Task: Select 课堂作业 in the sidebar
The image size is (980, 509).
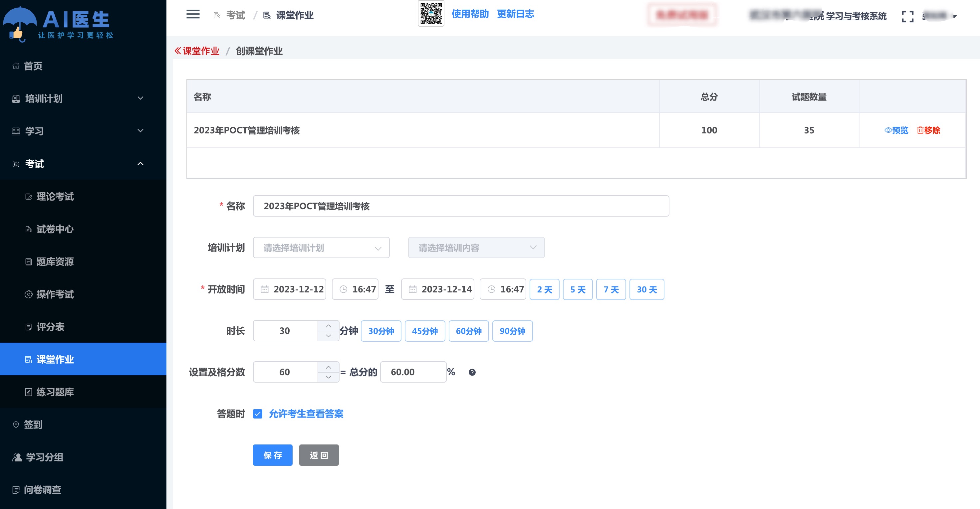Action: coord(83,359)
